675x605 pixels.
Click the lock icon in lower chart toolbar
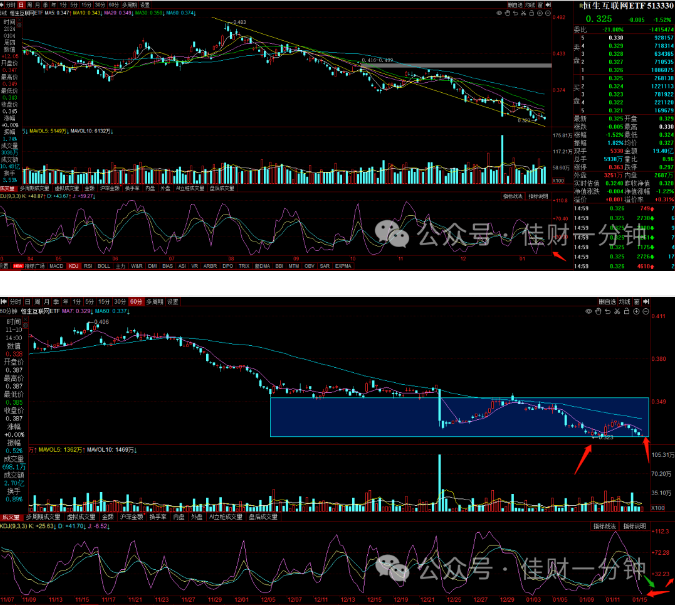coord(626,311)
